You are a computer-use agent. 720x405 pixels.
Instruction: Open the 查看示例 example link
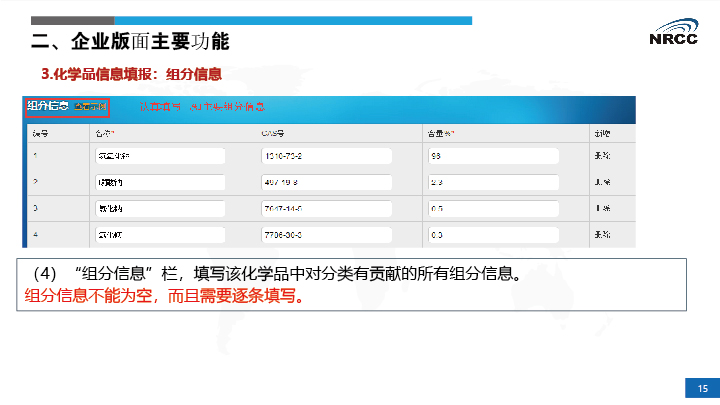(x=92, y=106)
